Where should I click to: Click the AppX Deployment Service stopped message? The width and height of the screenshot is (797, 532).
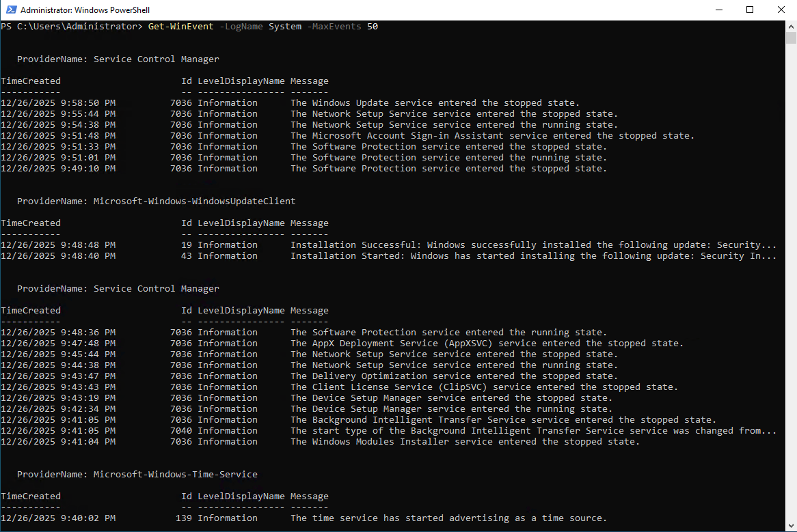pyautogui.click(x=487, y=344)
